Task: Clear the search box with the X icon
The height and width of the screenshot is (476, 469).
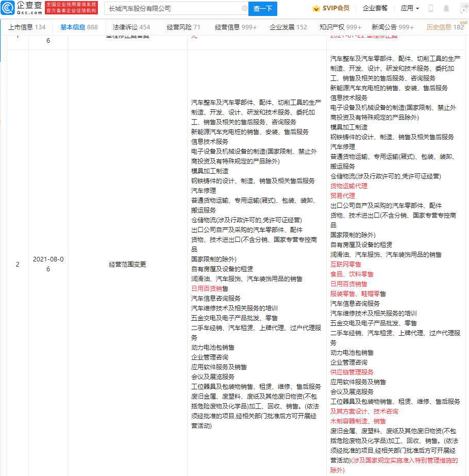Action: (244, 8)
